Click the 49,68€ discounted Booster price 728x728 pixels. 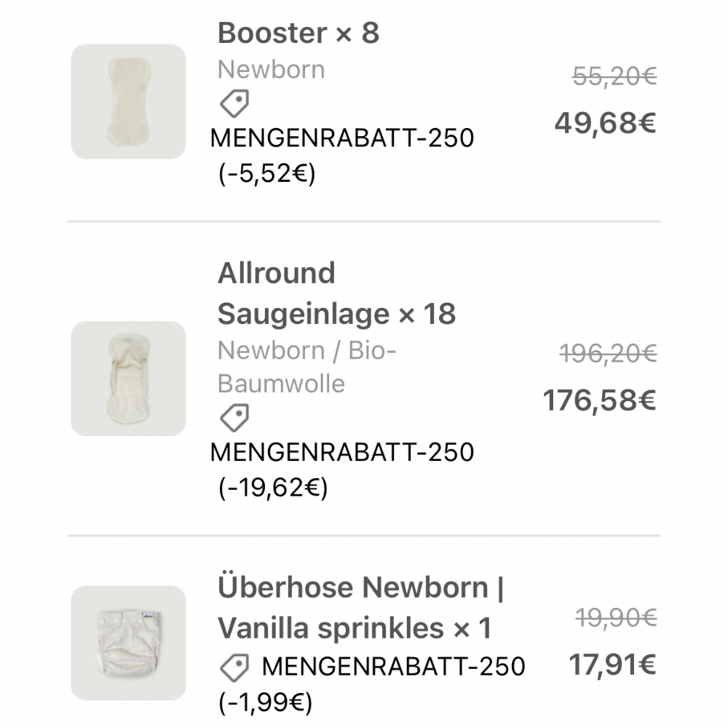point(605,123)
